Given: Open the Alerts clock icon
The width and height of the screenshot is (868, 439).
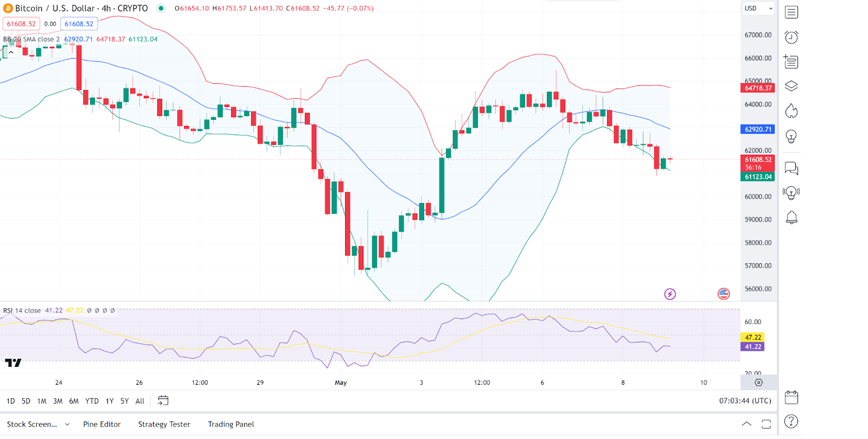Looking at the screenshot, I should click(x=792, y=37).
